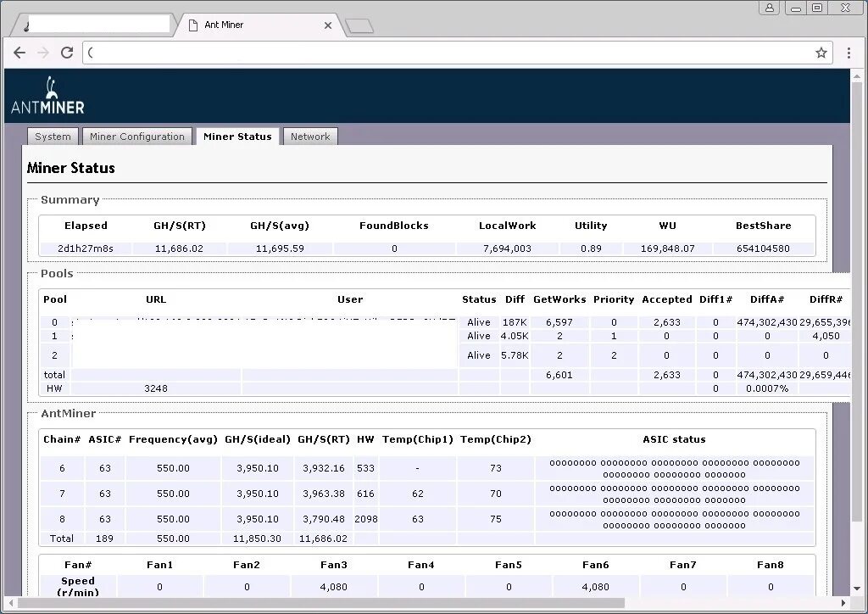Screen dimensions: 868x614
Task: Click the HW percentage 0.0007%
Action: coord(766,388)
